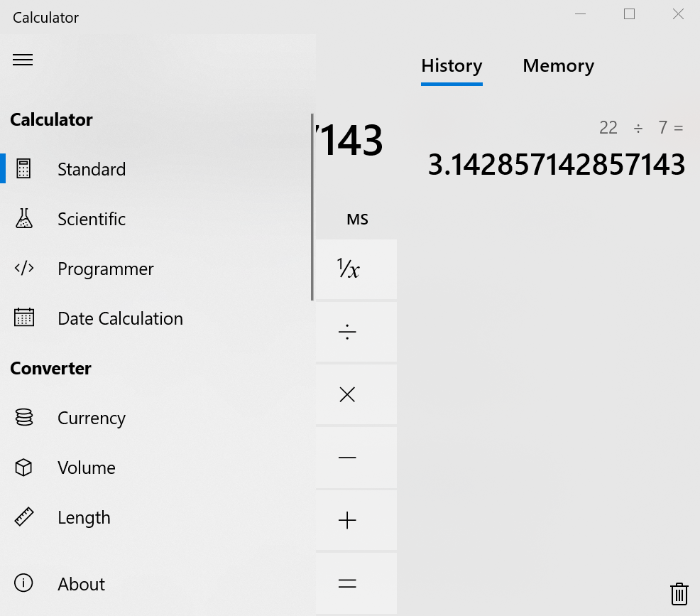The width and height of the screenshot is (700, 616).
Task: Open the Length converter
Action: 84,517
